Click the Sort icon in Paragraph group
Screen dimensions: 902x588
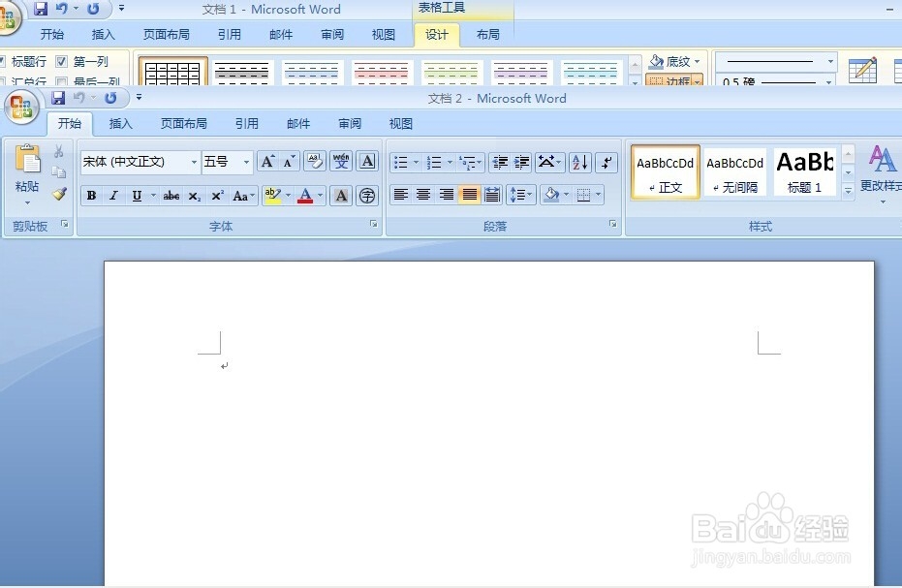pyautogui.click(x=578, y=162)
